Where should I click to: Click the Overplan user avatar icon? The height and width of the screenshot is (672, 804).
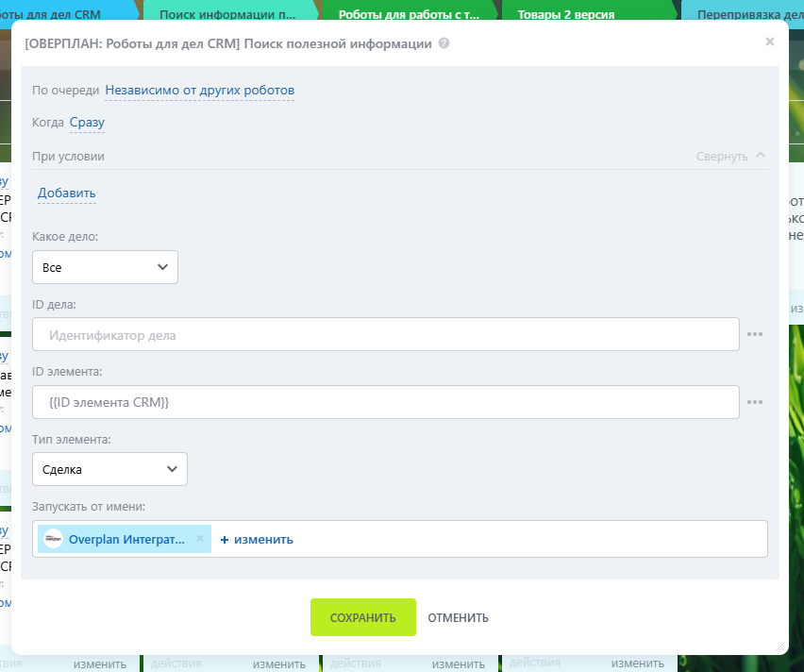54,539
